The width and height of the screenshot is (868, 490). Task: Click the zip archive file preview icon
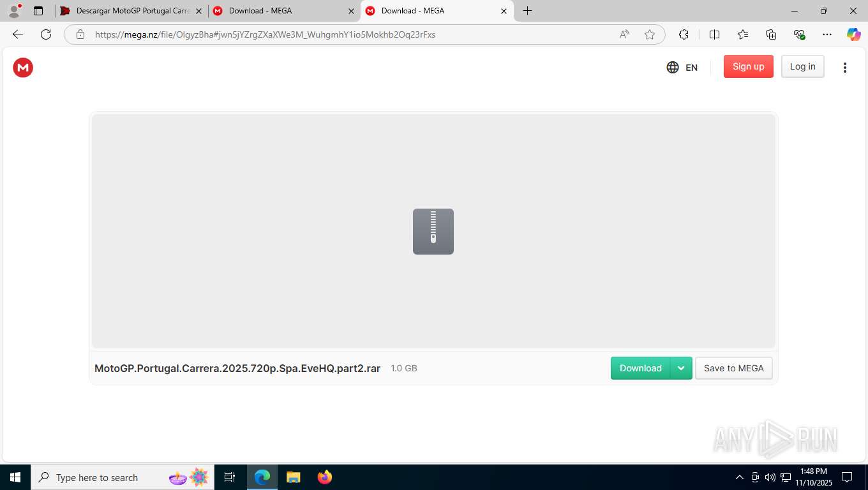(x=433, y=232)
